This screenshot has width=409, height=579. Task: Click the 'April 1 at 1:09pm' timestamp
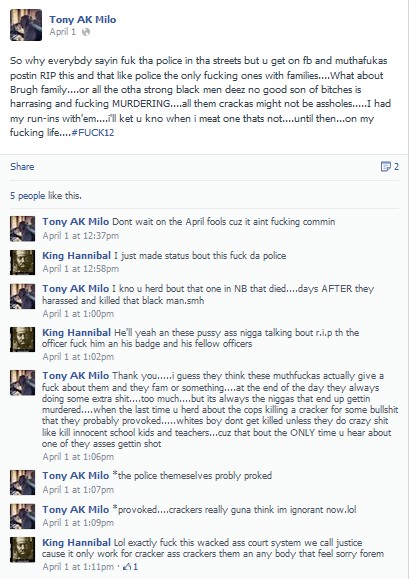78,523
